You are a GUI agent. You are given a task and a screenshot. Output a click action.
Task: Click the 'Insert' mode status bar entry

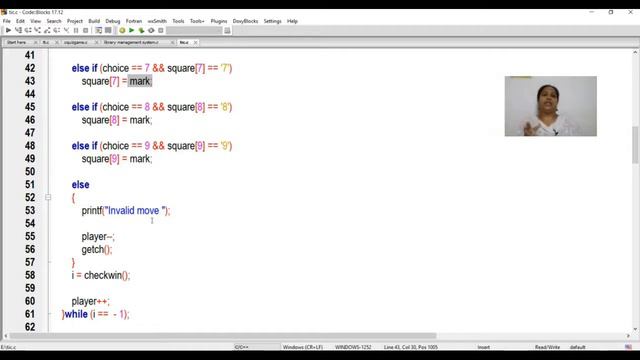coord(484,347)
